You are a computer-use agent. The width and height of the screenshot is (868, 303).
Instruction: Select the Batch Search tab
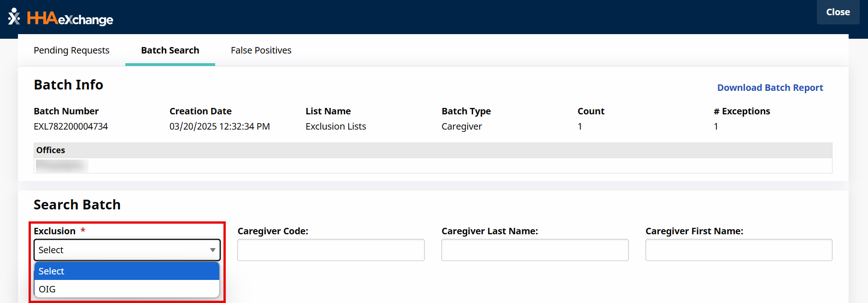point(170,50)
